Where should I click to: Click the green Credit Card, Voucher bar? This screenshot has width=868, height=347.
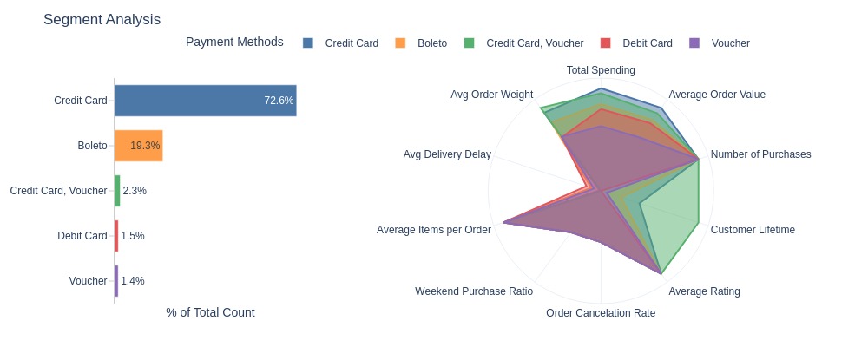pyautogui.click(x=117, y=191)
